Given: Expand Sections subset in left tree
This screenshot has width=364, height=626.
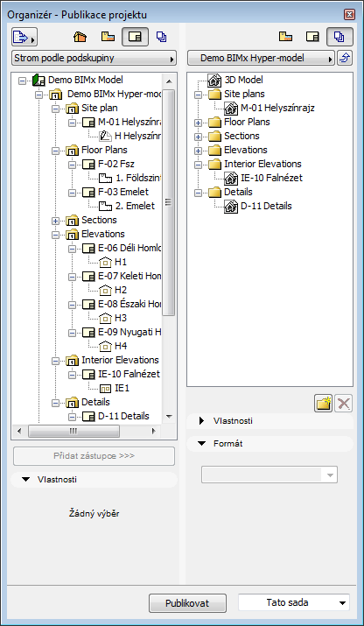Looking at the screenshot, I should point(55,221).
